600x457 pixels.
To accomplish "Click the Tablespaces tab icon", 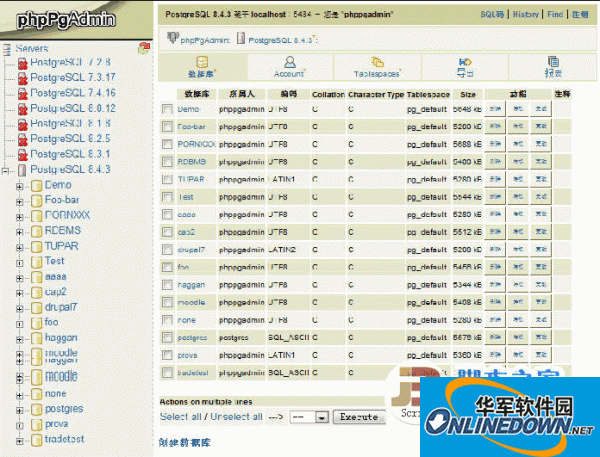I will tap(377, 62).
